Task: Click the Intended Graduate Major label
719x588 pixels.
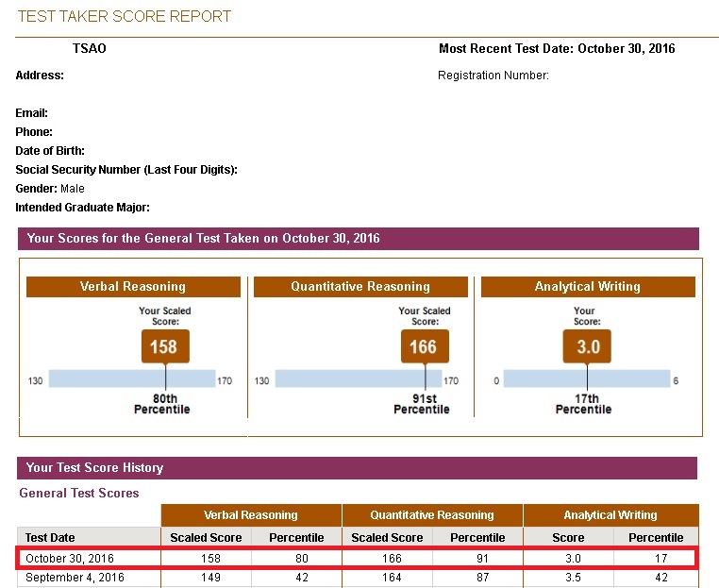Action: [82, 208]
